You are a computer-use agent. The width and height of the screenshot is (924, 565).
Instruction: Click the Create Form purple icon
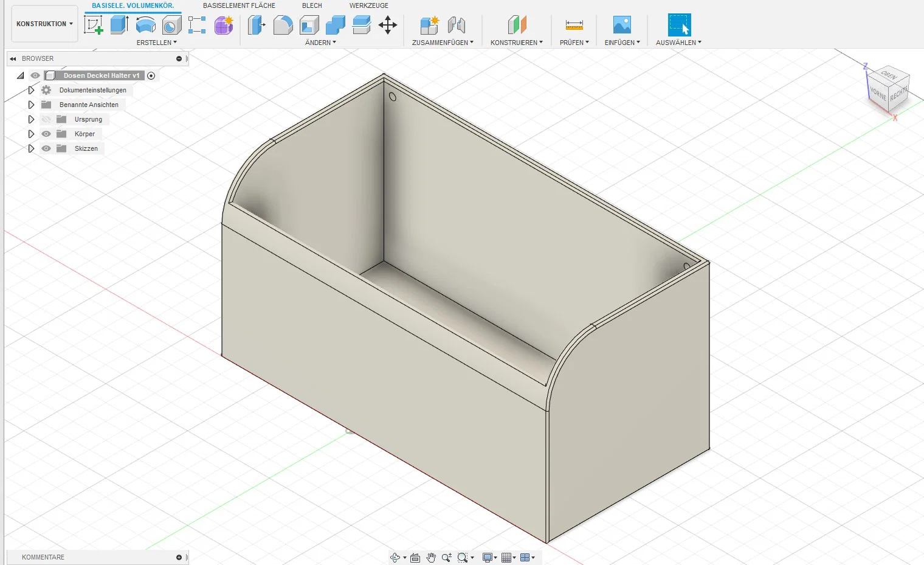[x=224, y=25]
